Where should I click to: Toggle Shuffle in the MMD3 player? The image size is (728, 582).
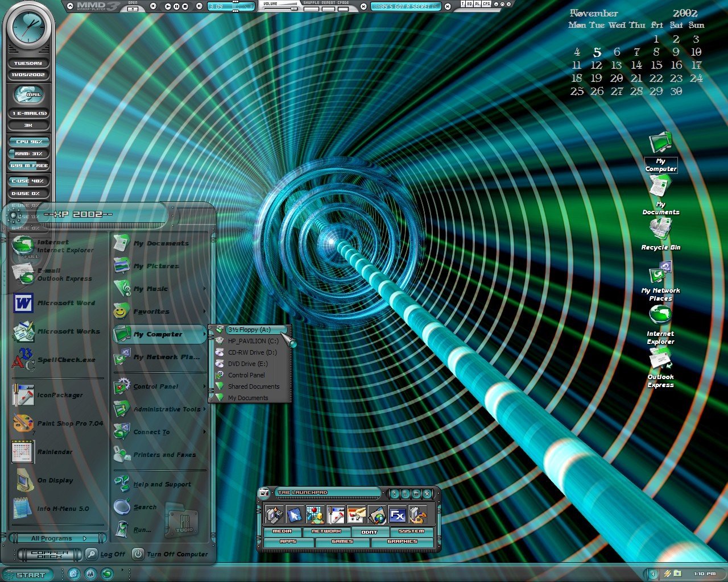click(311, 9)
